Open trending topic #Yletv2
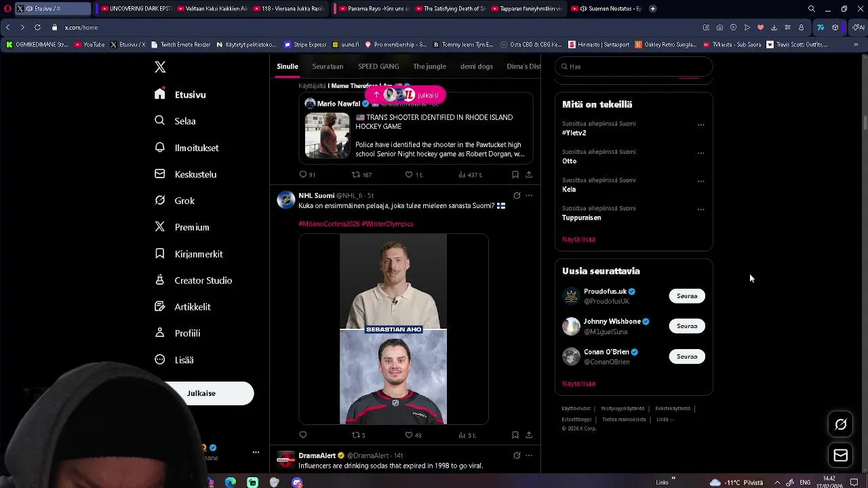 [574, 133]
